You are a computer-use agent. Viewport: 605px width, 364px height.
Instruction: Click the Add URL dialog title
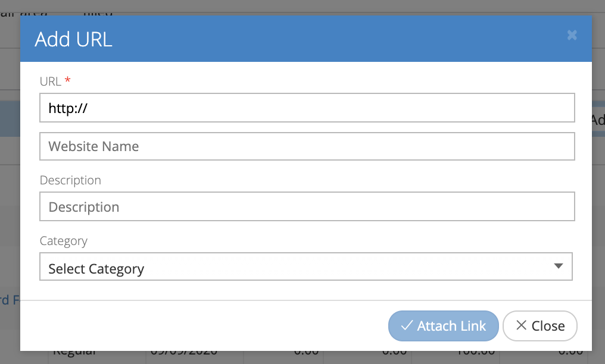click(74, 39)
